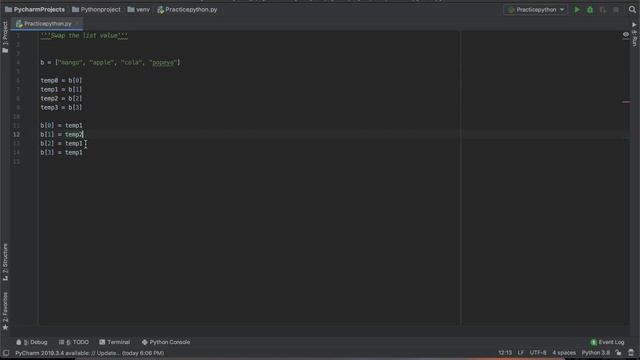The width and height of the screenshot is (640, 360).
Task: Select PycharmProjects breadcrumb
Action: click(35, 9)
